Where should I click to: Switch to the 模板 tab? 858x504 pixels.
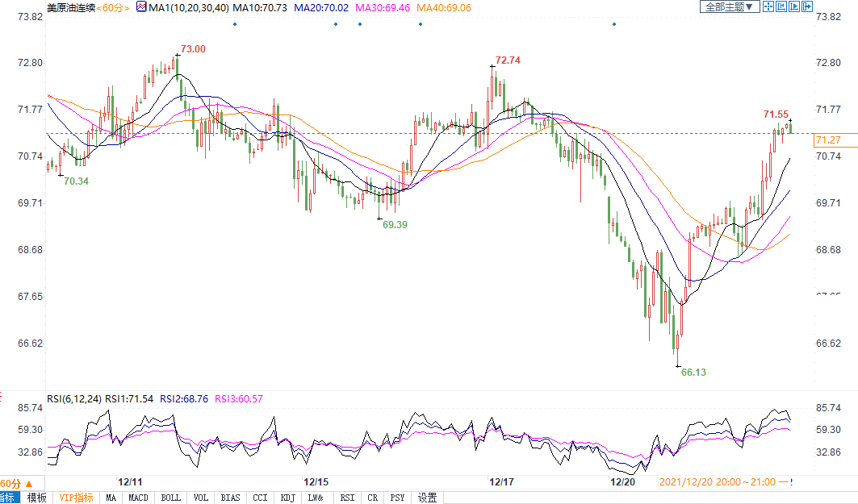[x=37, y=498]
